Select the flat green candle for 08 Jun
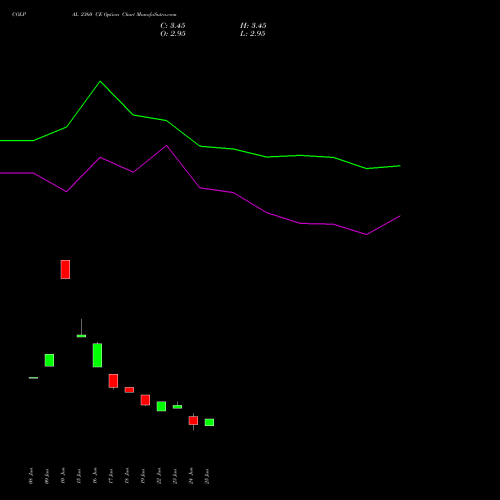 tap(33, 378)
